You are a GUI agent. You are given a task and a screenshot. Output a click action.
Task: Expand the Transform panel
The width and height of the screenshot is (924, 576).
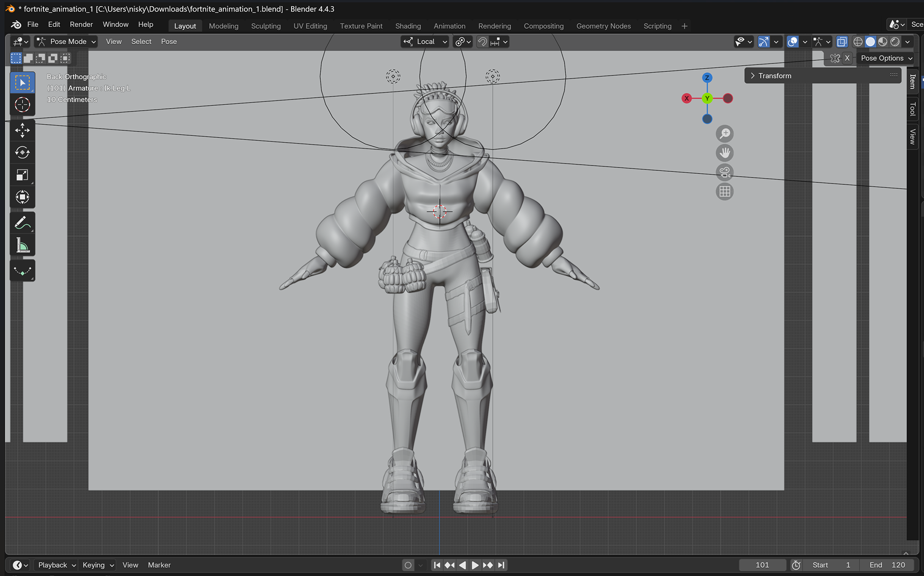(822, 76)
